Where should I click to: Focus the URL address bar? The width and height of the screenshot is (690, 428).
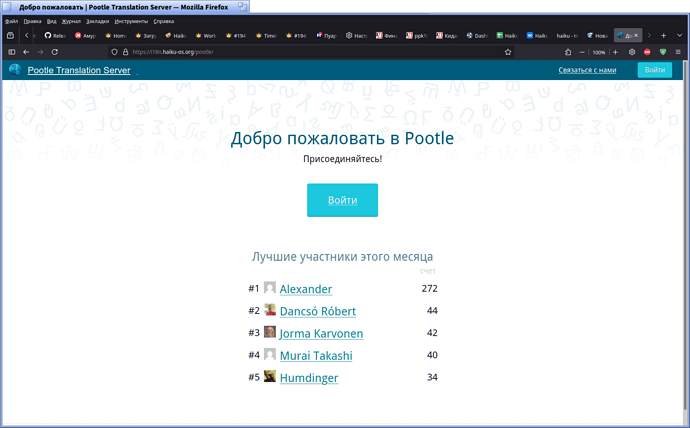(x=300, y=52)
